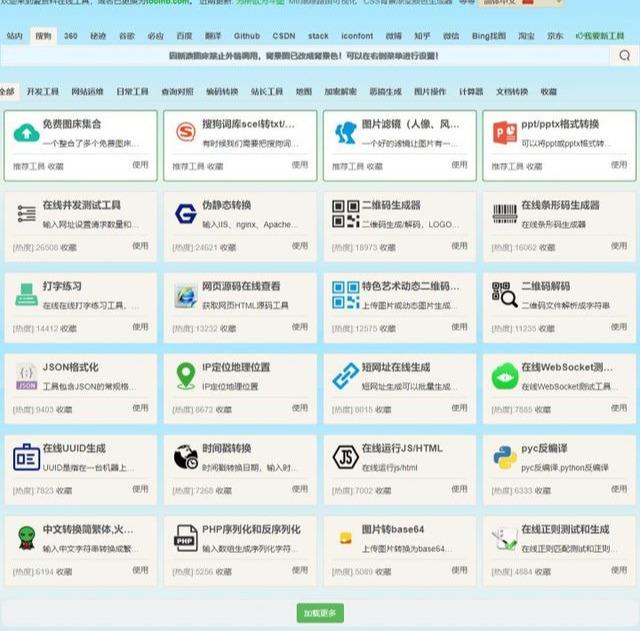Click the green map pin IP定位 icon

pos(186,376)
